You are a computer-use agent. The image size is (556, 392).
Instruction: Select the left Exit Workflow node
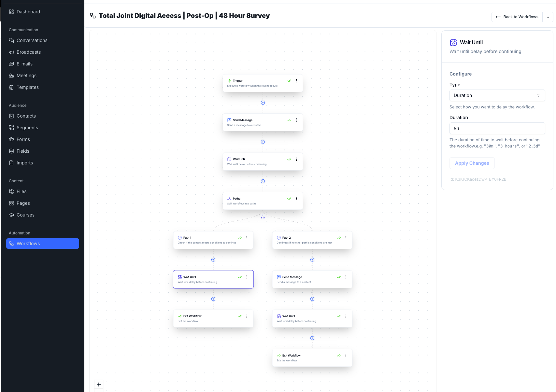(x=213, y=318)
